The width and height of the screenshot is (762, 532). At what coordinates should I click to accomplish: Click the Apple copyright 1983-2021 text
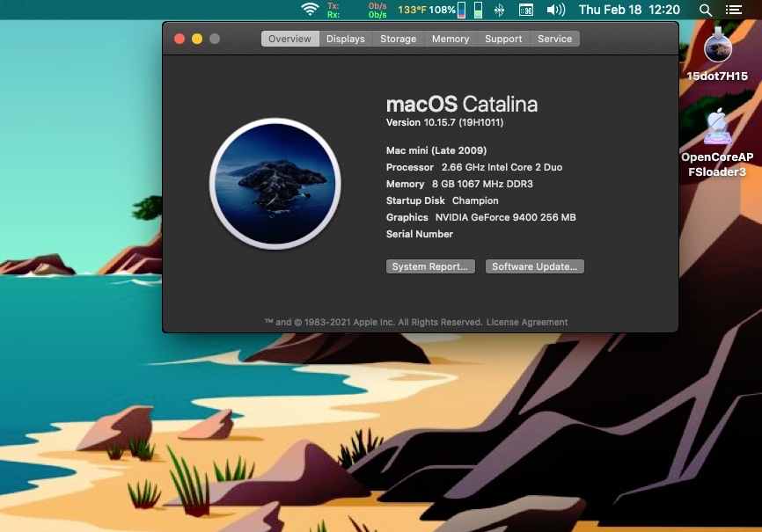[373, 322]
